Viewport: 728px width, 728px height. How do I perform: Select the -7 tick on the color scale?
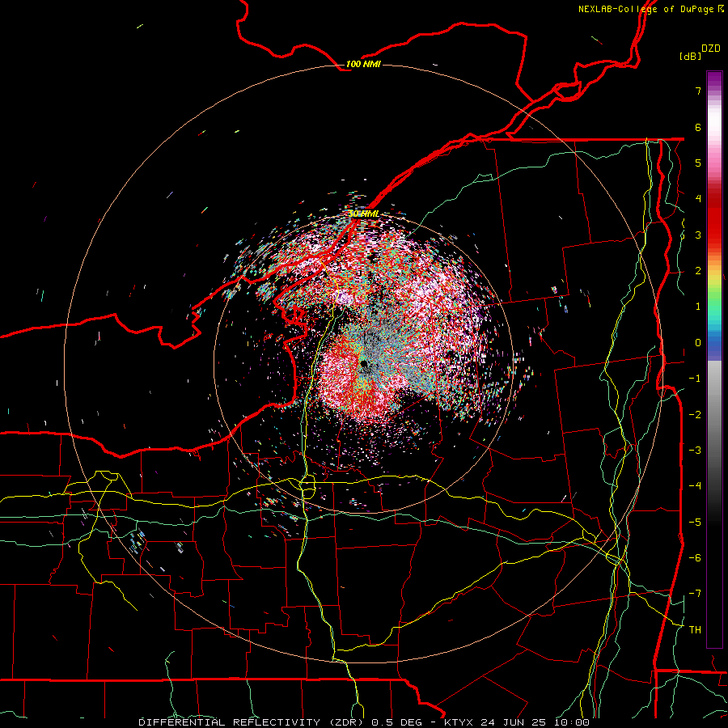695,594
